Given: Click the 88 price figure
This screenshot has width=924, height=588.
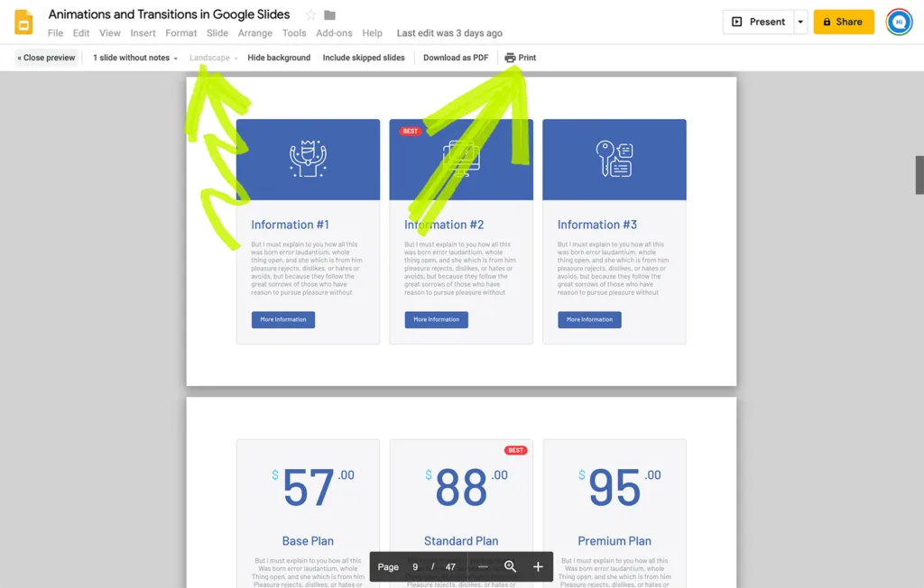Looking at the screenshot, I should (x=461, y=488).
